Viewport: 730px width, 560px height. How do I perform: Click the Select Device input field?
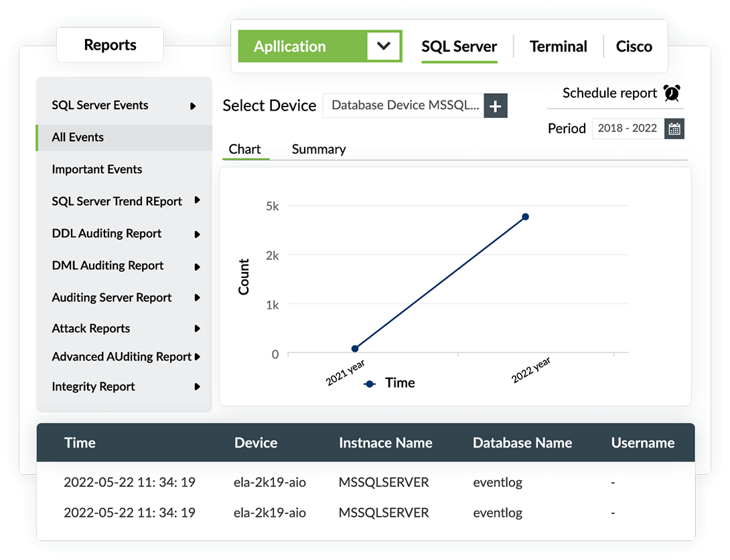pyautogui.click(x=403, y=106)
